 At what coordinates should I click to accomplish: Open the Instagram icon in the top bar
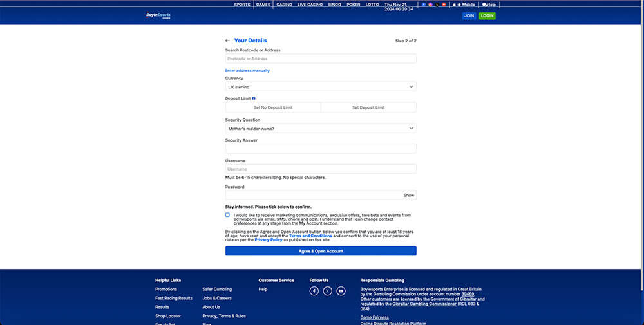point(430,5)
